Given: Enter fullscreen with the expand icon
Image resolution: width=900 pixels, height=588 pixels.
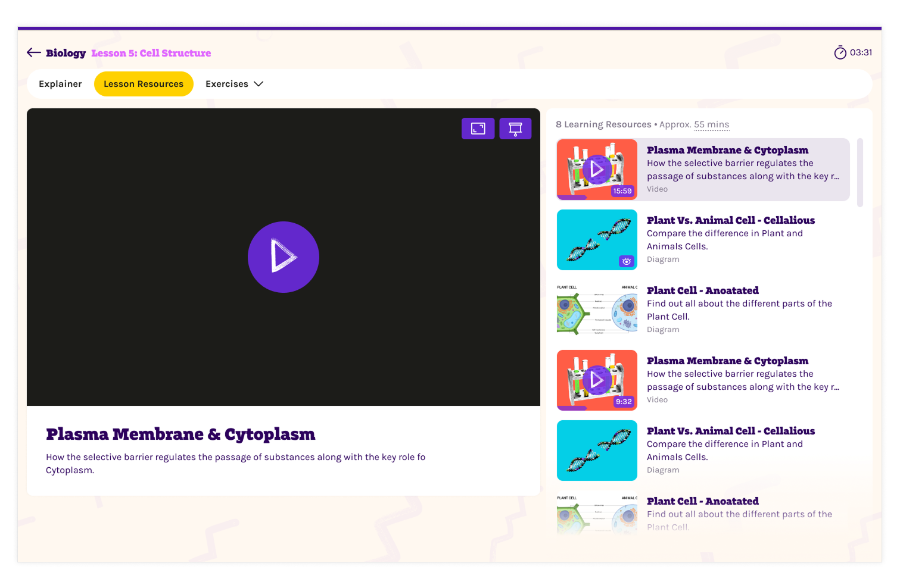Looking at the screenshot, I should click(478, 129).
